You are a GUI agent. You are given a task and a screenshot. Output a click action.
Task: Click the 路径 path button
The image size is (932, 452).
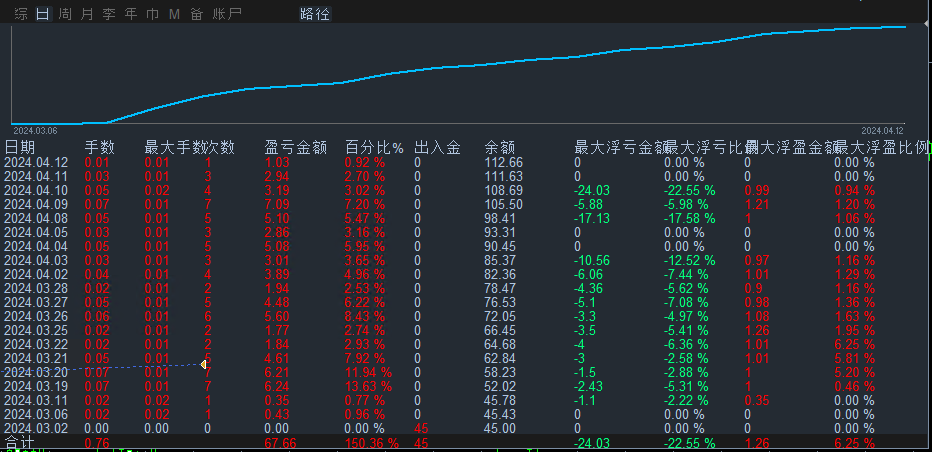tap(315, 14)
